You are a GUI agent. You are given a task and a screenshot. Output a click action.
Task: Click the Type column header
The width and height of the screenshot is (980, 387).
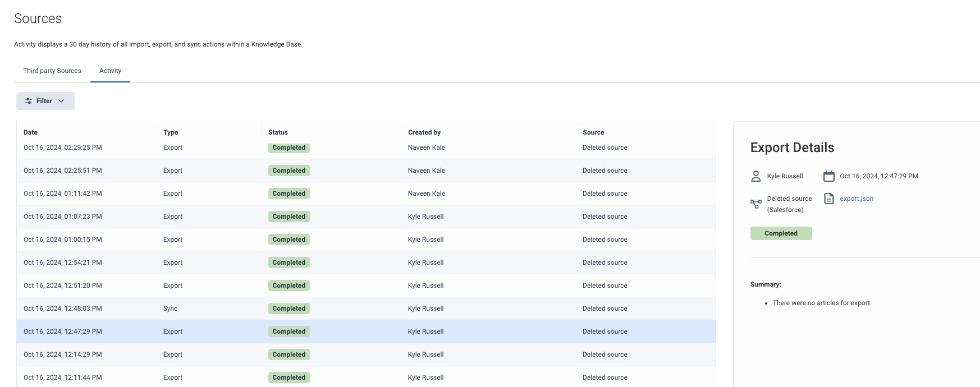[171, 132]
